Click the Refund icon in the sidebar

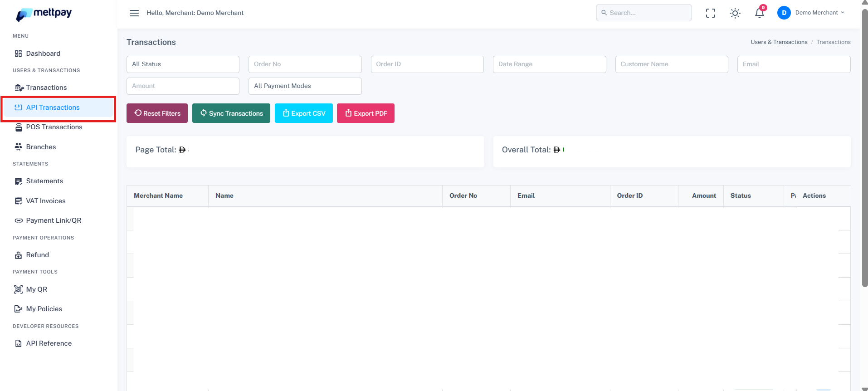(x=19, y=255)
